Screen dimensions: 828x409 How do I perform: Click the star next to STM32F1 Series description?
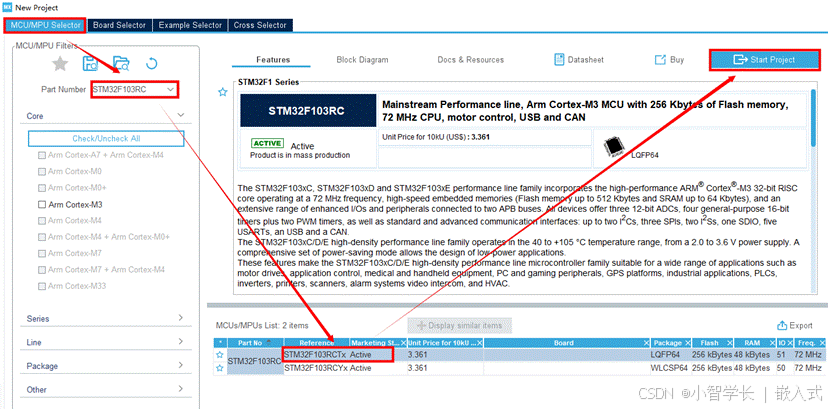pos(223,92)
